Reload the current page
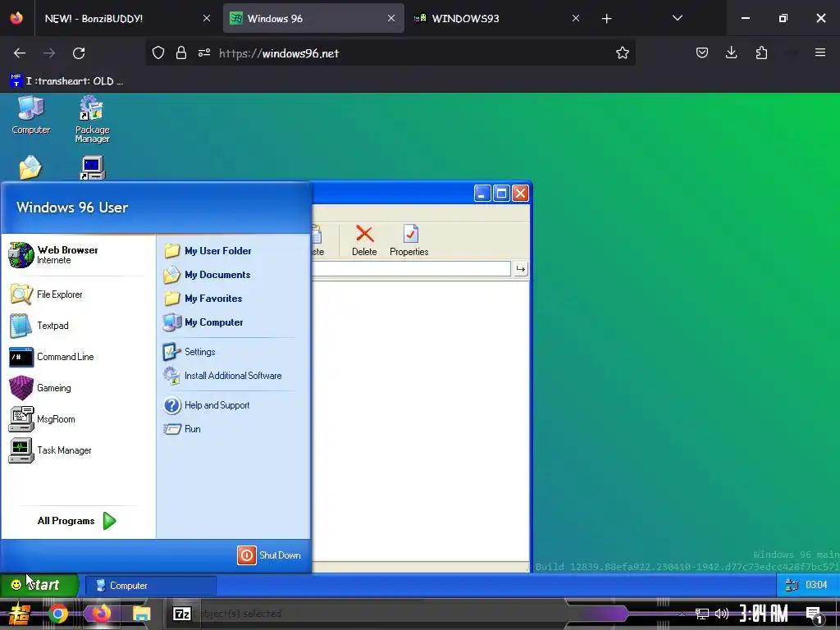The width and height of the screenshot is (840, 630). (x=79, y=53)
